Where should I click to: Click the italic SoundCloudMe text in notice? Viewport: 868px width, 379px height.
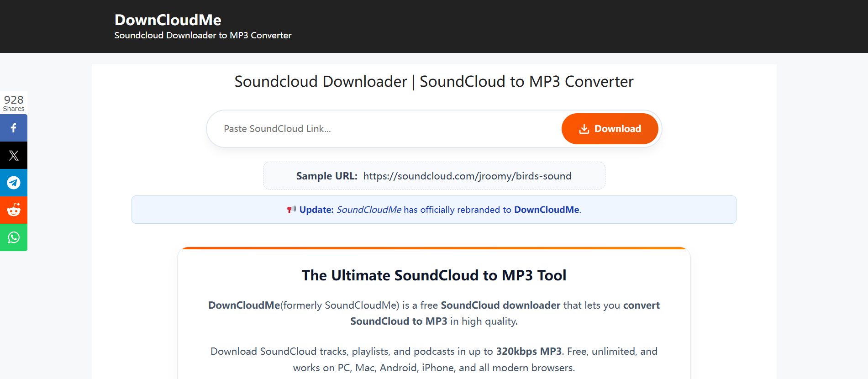(x=369, y=210)
